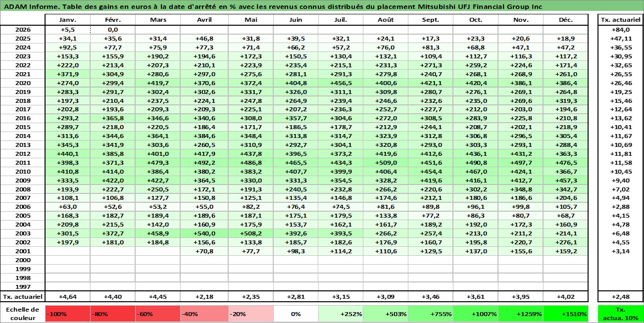This screenshot has width=644, height=323.
Task: Select the +252% light green swatch
Action: tap(340, 314)
